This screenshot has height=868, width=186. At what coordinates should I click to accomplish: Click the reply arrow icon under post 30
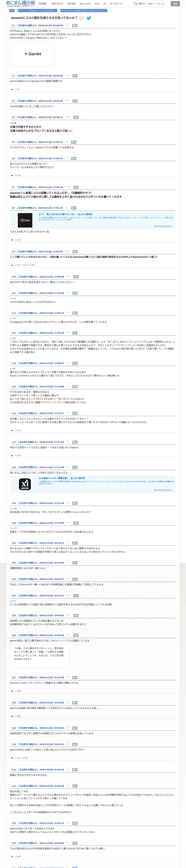[x=12, y=758]
